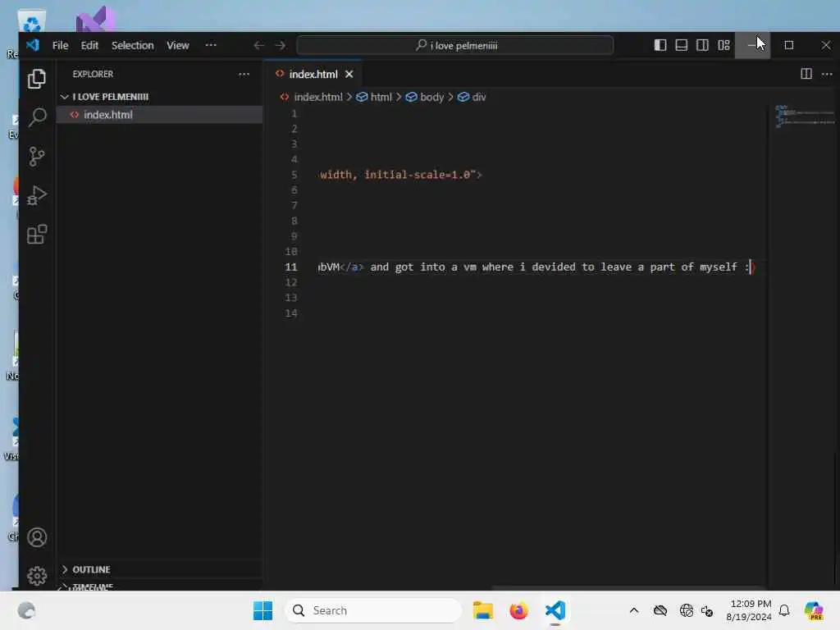The image size is (840, 630).
Task: Show more menus via title bar ellipsis
Action: pyautogui.click(x=211, y=46)
